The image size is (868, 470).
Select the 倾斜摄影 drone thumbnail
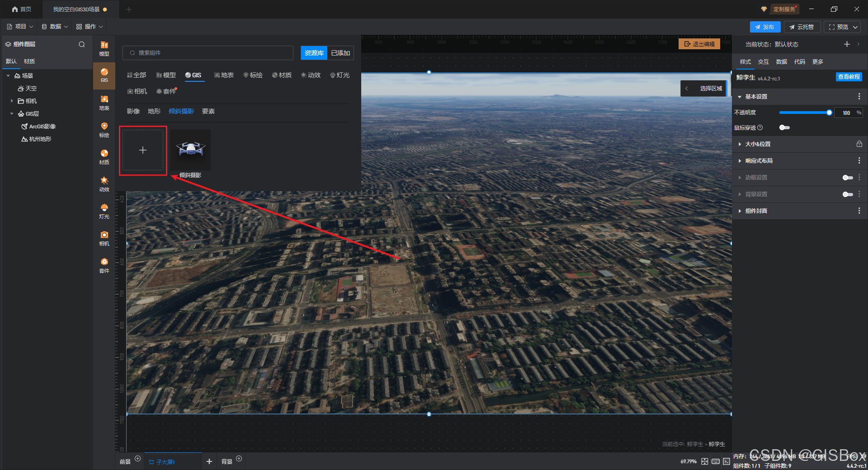pyautogui.click(x=190, y=150)
